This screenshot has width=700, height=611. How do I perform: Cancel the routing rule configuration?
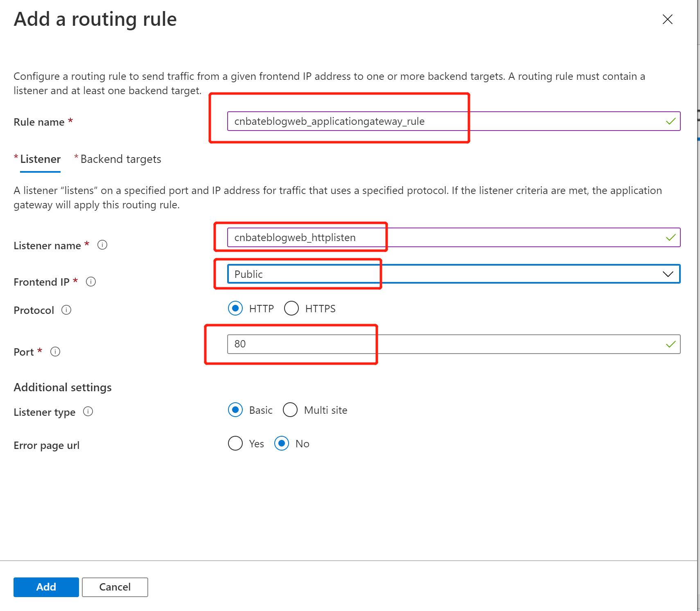pos(115,587)
